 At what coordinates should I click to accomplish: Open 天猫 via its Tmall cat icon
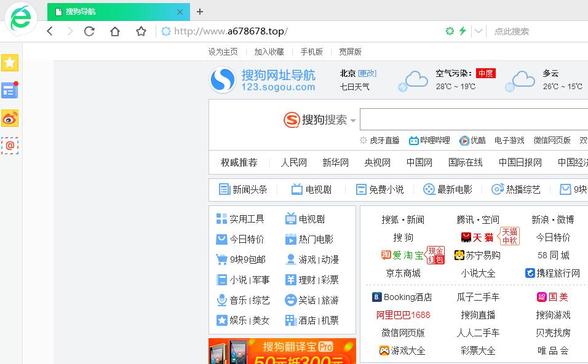coord(466,237)
